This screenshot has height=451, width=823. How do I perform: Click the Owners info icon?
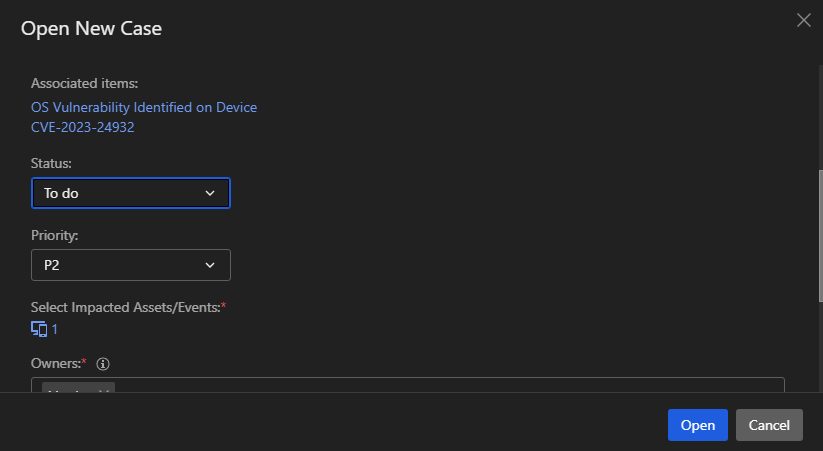(x=103, y=364)
